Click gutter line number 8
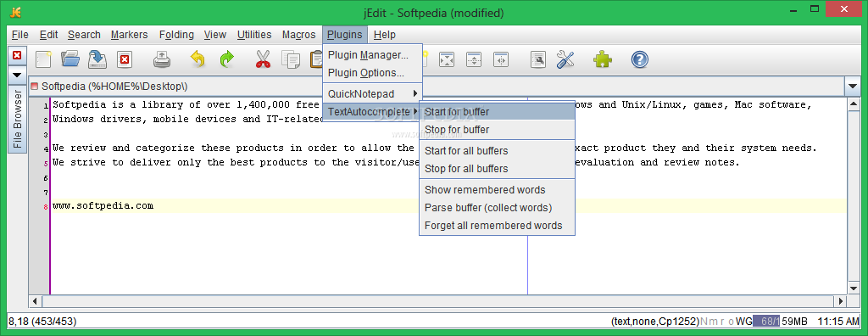This screenshot has height=336, width=868. pyautogui.click(x=46, y=207)
